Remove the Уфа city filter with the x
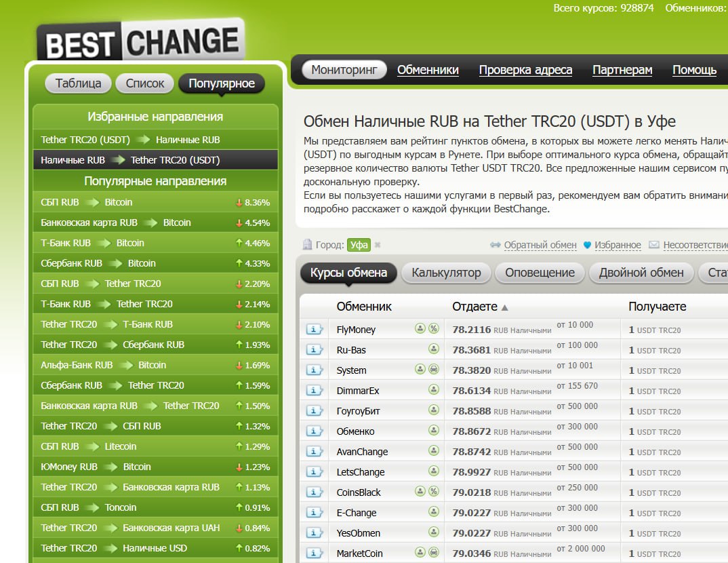The width and height of the screenshot is (728, 563). click(x=378, y=245)
